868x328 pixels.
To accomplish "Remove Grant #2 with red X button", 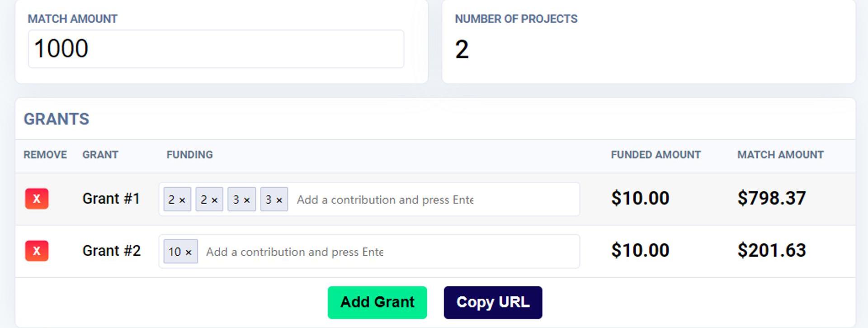I will (x=37, y=251).
